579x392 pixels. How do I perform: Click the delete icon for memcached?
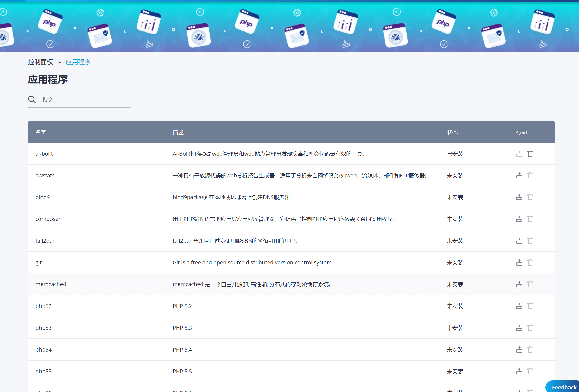pyautogui.click(x=530, y=284)
